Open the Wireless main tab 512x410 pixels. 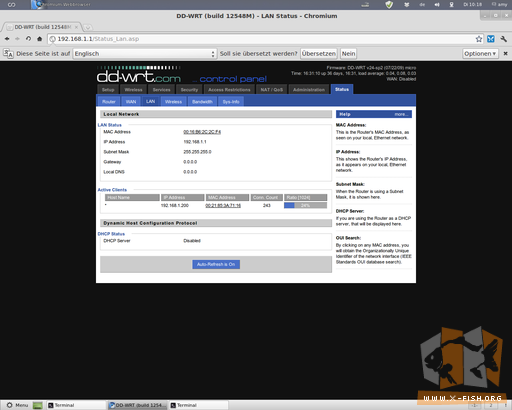tap(133, 90)
